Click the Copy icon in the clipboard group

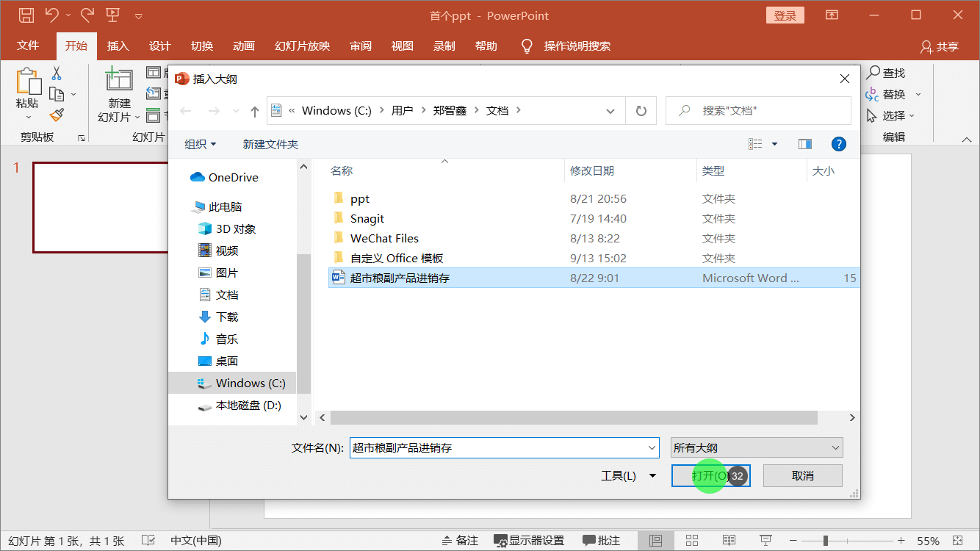pyautogui.click(x=57, y=94)
